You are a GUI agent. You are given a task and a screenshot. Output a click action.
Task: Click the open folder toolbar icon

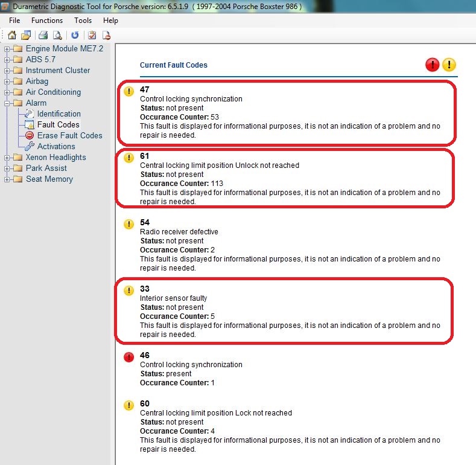(x=26, y=35)
